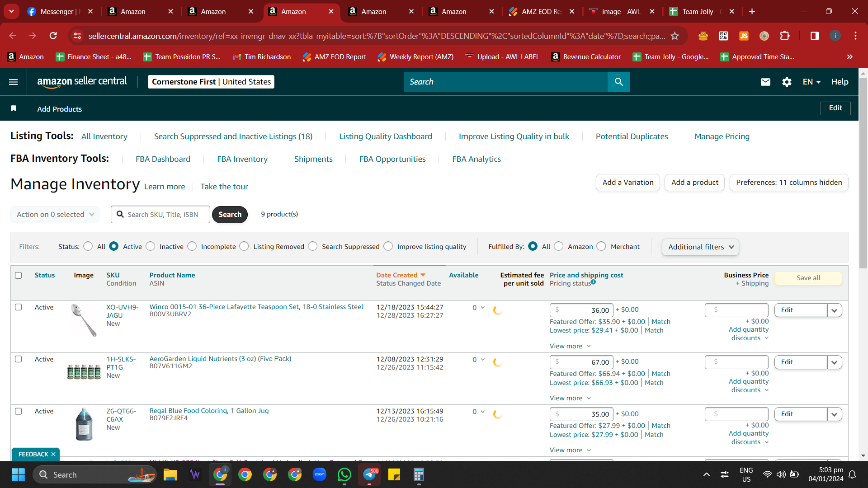Click the Regal Blue Food Coloring thumbnail
868x488 pixels.
coord(84,424)
